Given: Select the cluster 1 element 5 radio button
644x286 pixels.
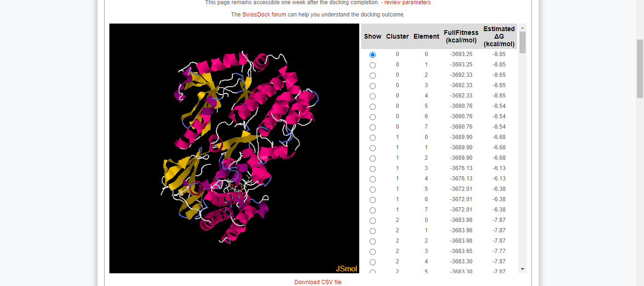Looking at the screenshot, I should (x=372, y=189).
